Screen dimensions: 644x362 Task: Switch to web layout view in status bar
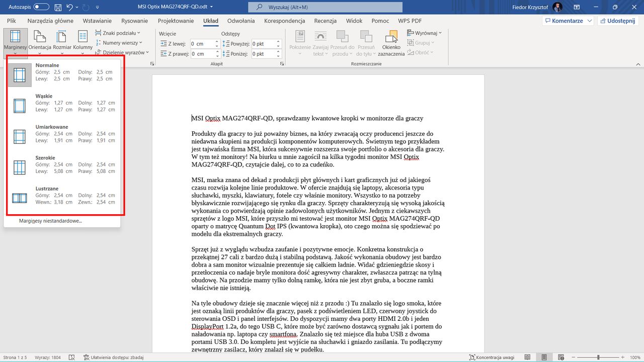click(x=560, y=357)
